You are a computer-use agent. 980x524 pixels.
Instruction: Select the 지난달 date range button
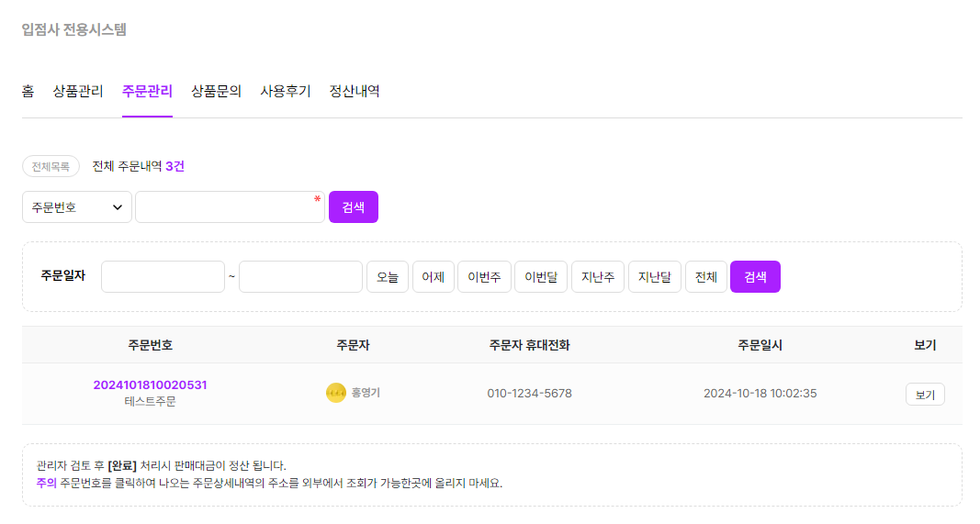pos(654,276)
